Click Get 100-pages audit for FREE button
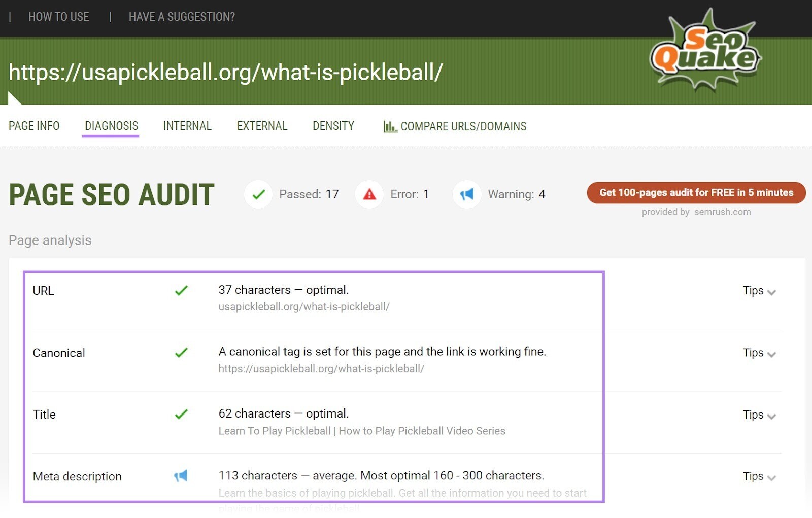Screen dimensions: 812x518 coord(696,193)
